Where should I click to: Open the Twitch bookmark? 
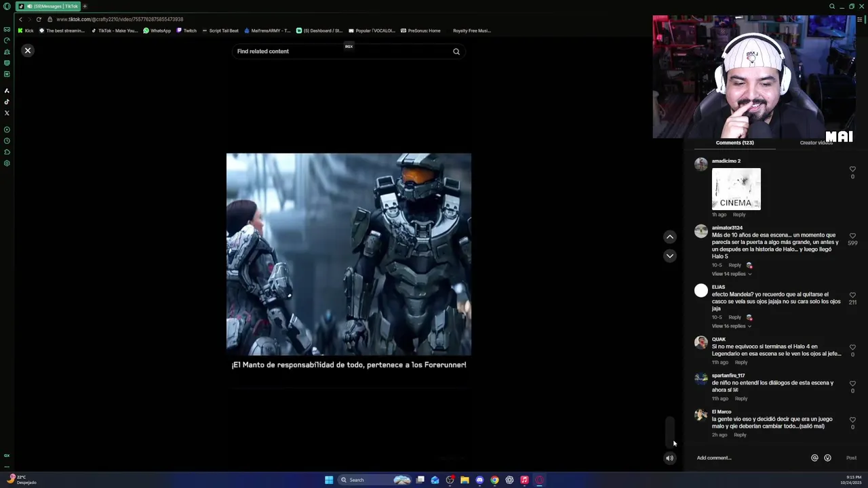coord(186,30)
